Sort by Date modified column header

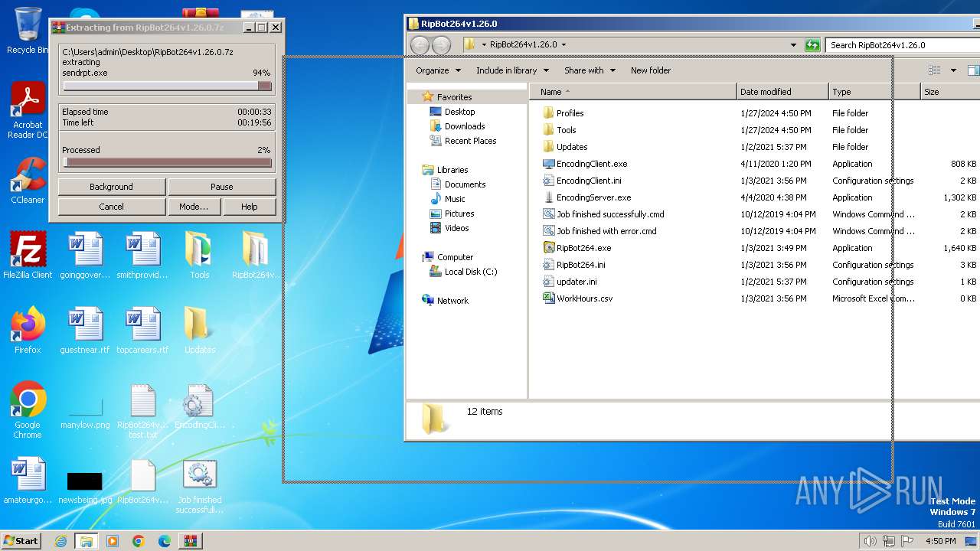click(782, 92)
